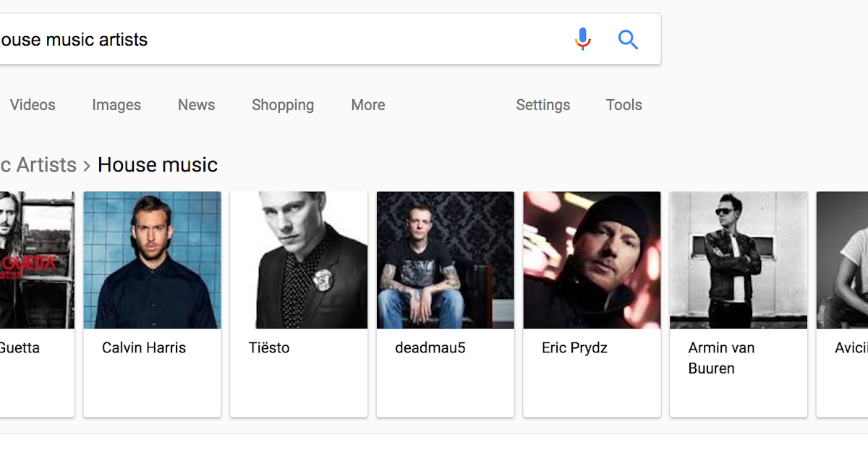Switch to the Images tab
This screenshot has width=868, height=456.
tap(116, 105)
